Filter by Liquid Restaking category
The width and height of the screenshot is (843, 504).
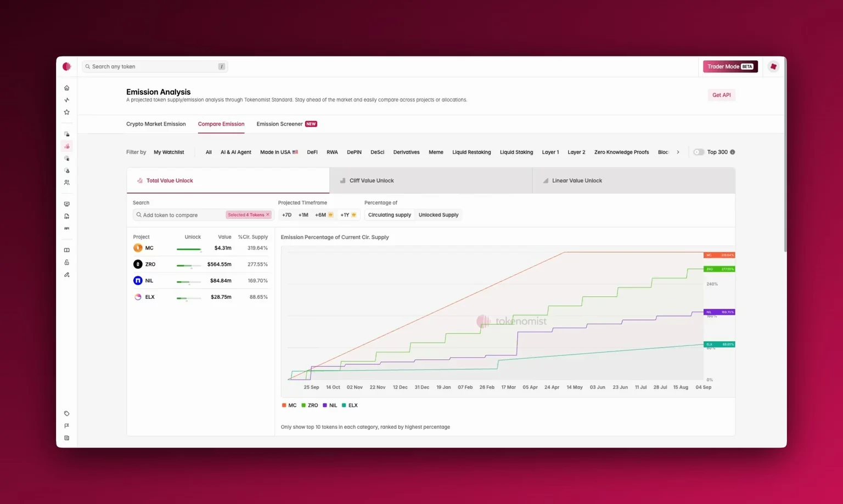click(x=471, y=152)
